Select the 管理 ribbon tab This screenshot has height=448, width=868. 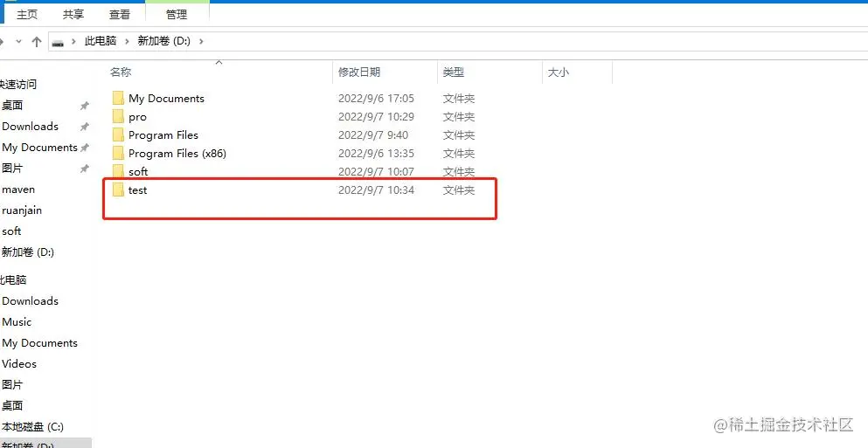pyautogui.click(x=177, y=14)
